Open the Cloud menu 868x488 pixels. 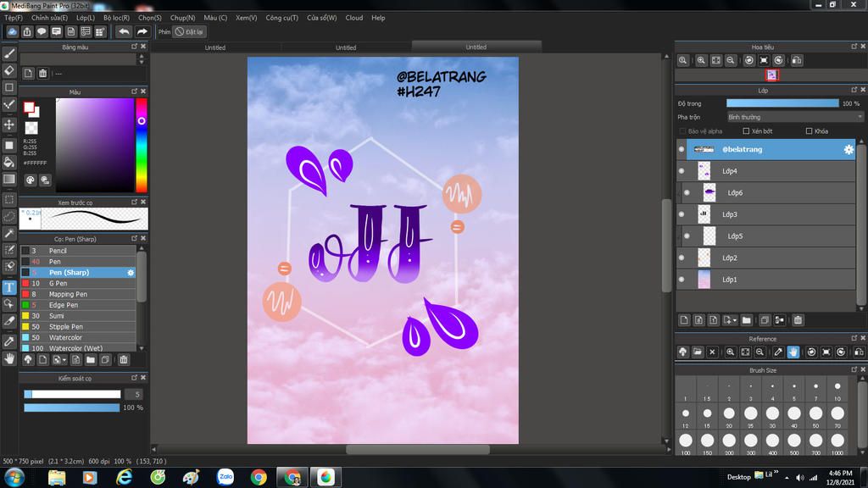pos(354,18)
